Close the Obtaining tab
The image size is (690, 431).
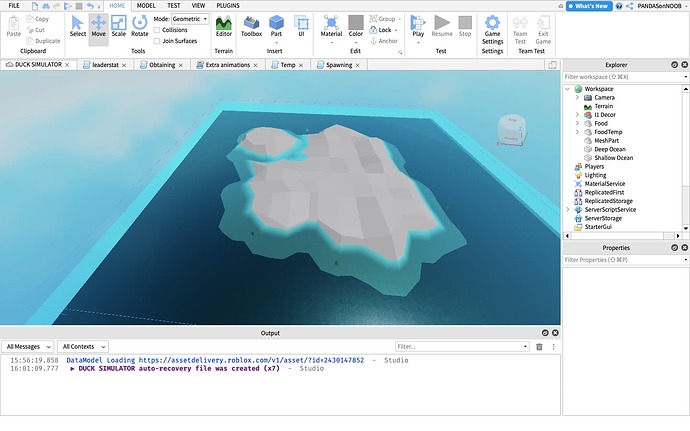[180, 65]
